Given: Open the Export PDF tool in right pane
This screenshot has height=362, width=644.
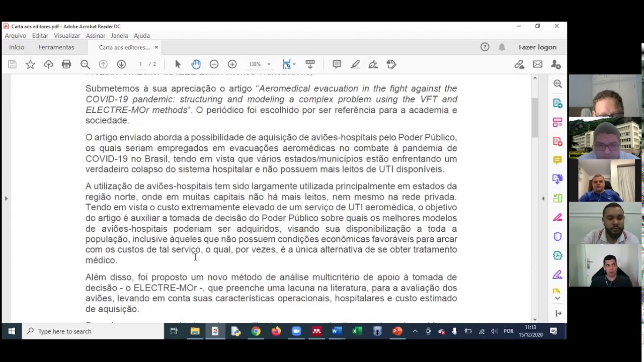Looking at the screenshot, I should [x=557, y=103].
